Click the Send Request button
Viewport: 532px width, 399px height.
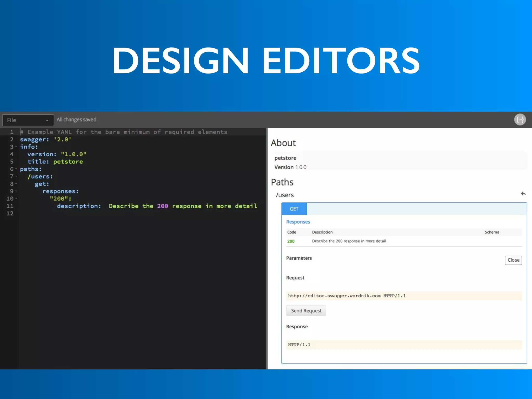click(306, 311)
